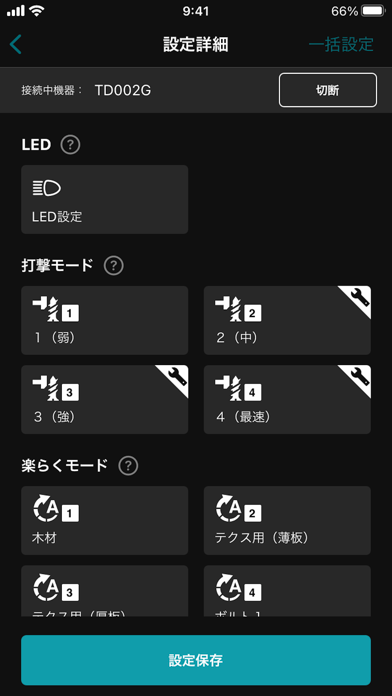Open help icon next to LED
This screenshot has width=392, height=696.
(71, 145)
